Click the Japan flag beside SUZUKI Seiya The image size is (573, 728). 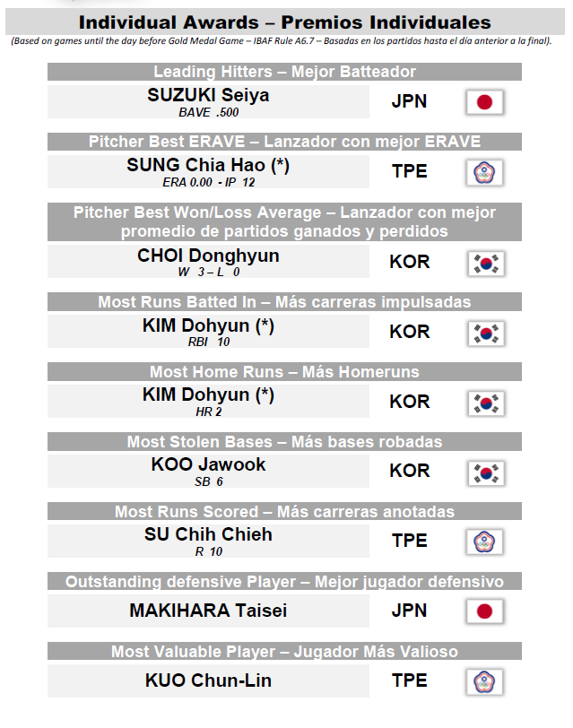point(484,102)
